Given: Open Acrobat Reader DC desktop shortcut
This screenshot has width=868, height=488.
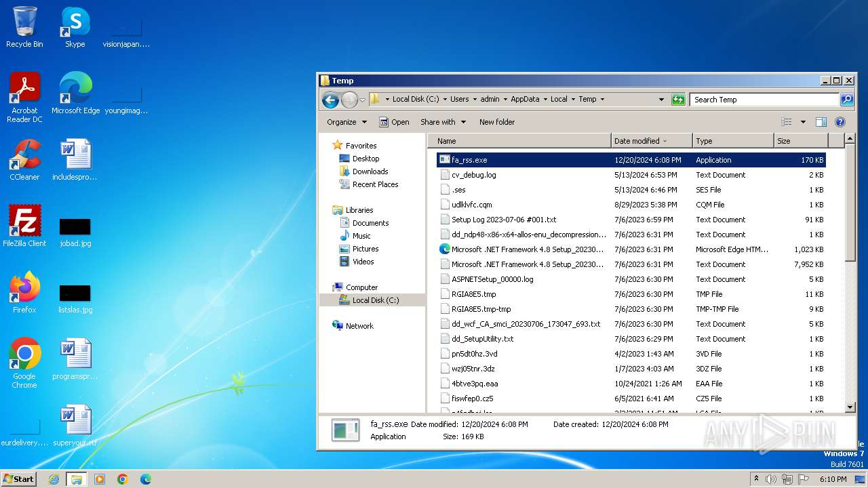Looking at the screenshot, I should (24, 97).
